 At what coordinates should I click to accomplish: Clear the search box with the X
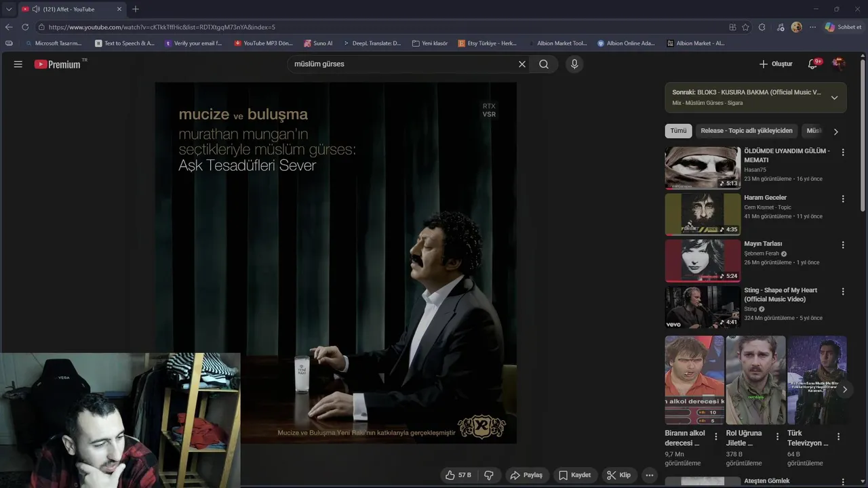522,64
